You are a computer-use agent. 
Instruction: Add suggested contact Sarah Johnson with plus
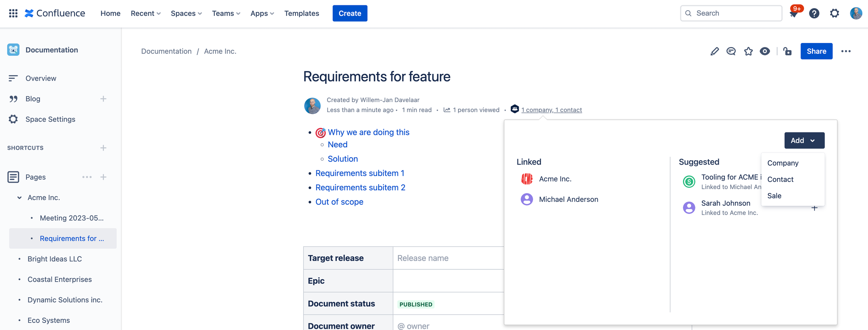(x=814, y=208)
